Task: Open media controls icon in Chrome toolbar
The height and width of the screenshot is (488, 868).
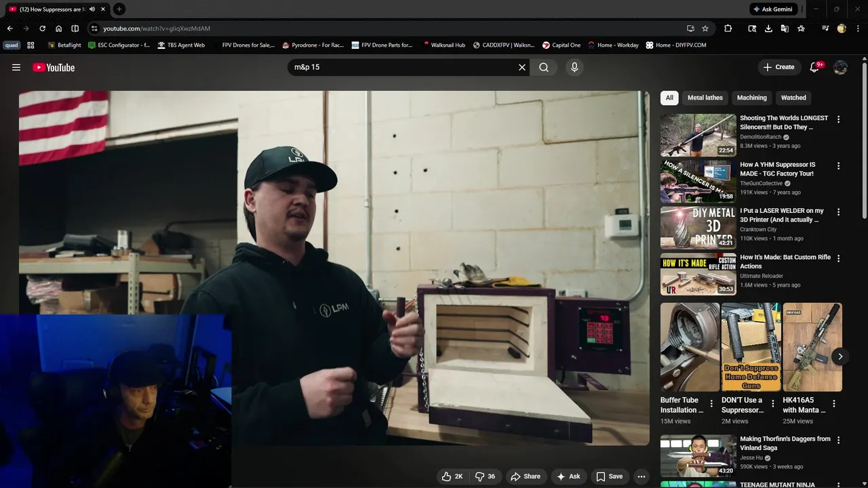Action: [825, 28]
